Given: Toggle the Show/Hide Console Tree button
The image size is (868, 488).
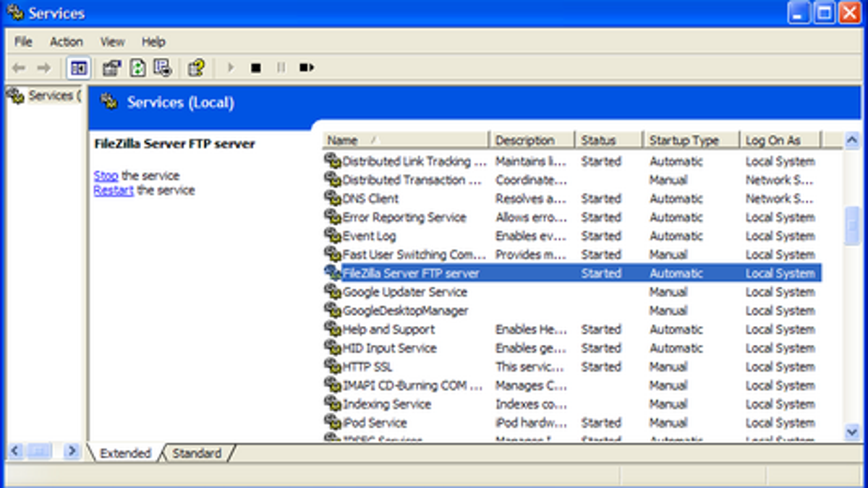Looking at the screenshot, I should pyautogui.click(x=78, y=68).
